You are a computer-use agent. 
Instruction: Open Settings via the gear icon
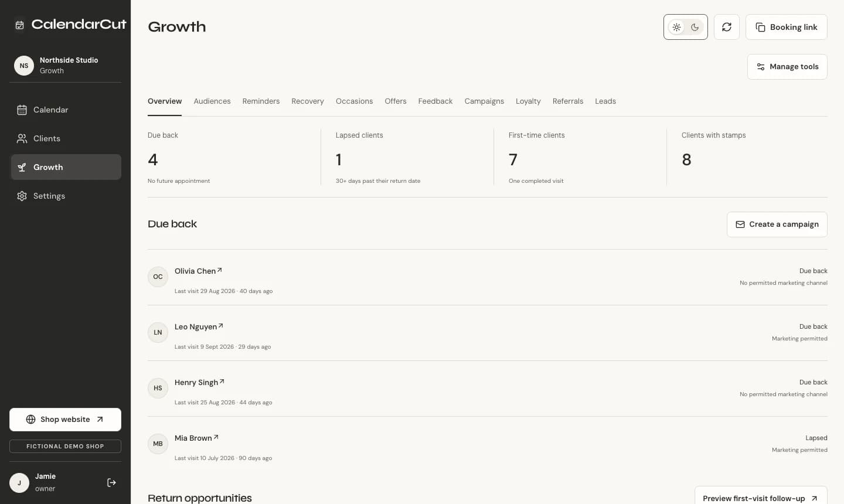click(x=22, y=196)
